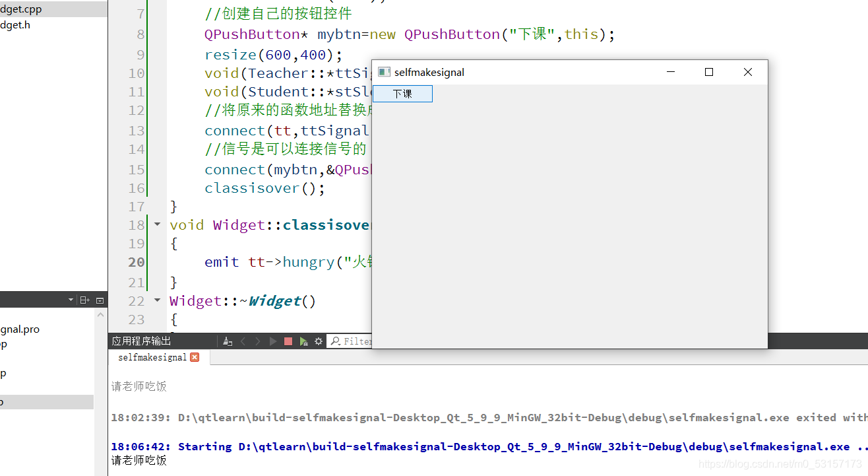The height and width of the screenshot is (476, 868).
Task: Close the selfmakesignal application window
Action: pos(748,72)
